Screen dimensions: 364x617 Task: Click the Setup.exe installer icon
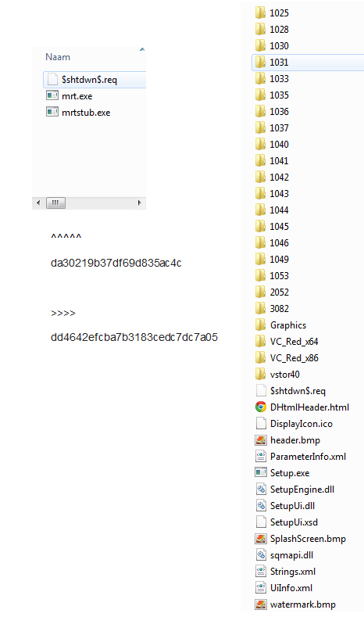click(261, 472)
